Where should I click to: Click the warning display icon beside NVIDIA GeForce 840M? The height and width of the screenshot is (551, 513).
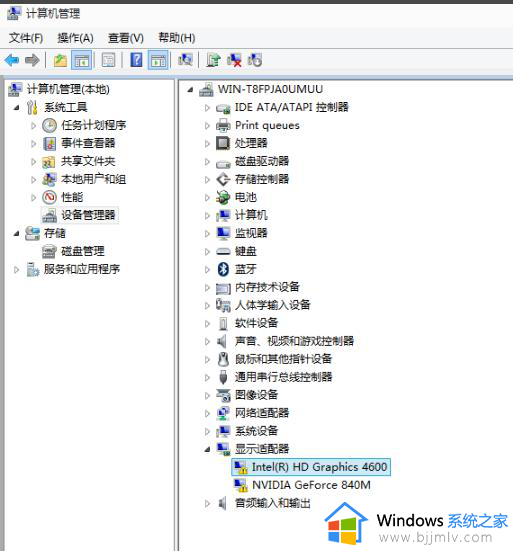(241, 485)
